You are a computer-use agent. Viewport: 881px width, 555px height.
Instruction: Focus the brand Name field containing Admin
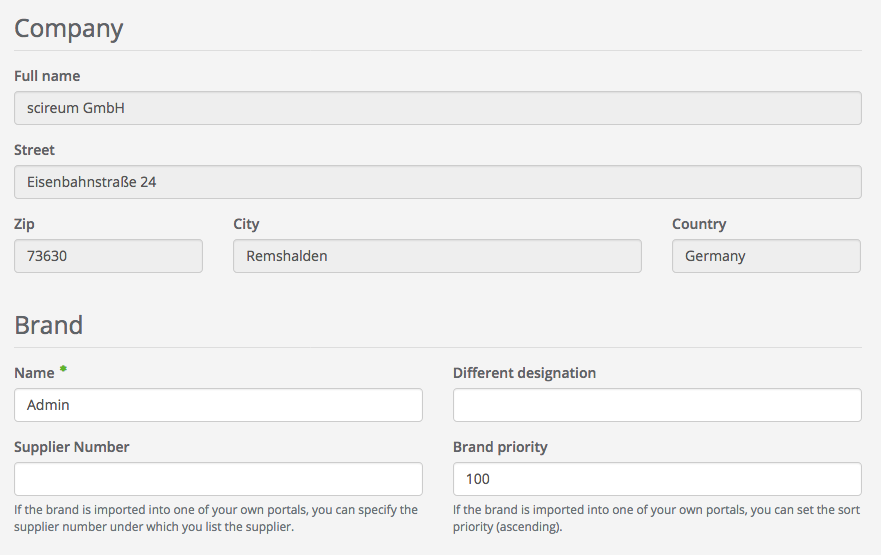(x=218, y=405)
